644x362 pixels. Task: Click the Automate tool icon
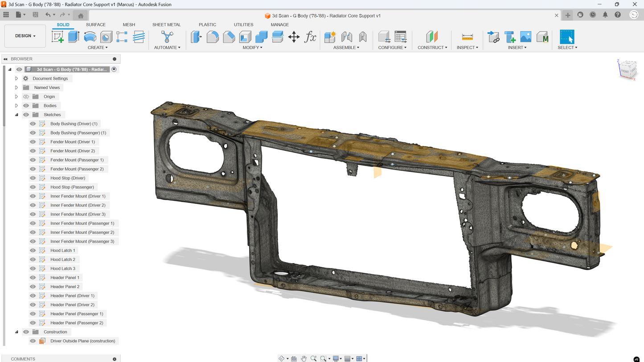[x=167, y=37]
